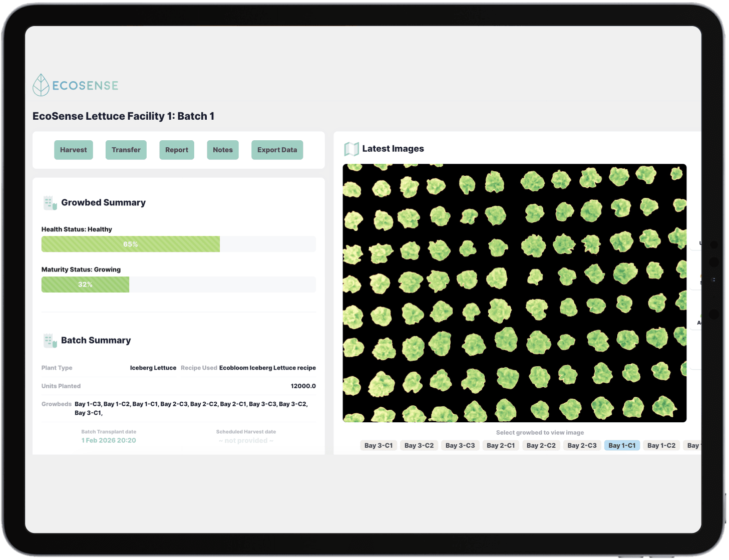Click the Ecobloom Iceberg Lettuce recipe text
The width and height of the screenshot is (729, 560).
tap(267, 368)
